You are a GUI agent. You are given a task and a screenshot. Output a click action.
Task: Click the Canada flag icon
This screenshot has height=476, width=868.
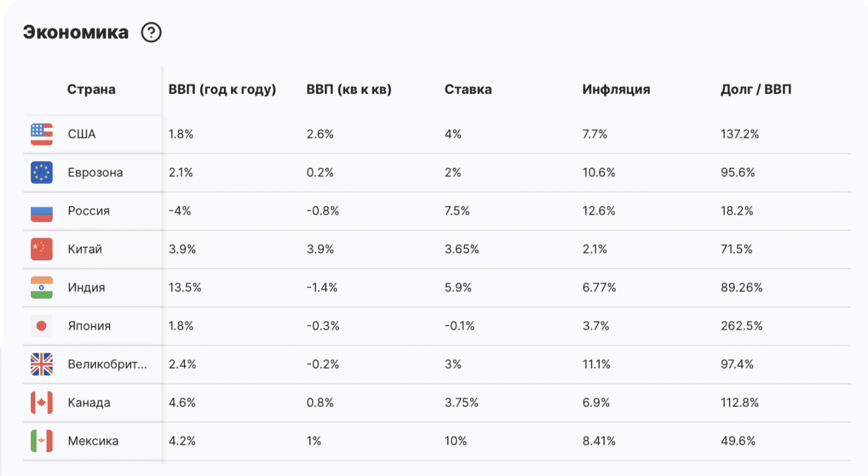click(x=42, y=403)
